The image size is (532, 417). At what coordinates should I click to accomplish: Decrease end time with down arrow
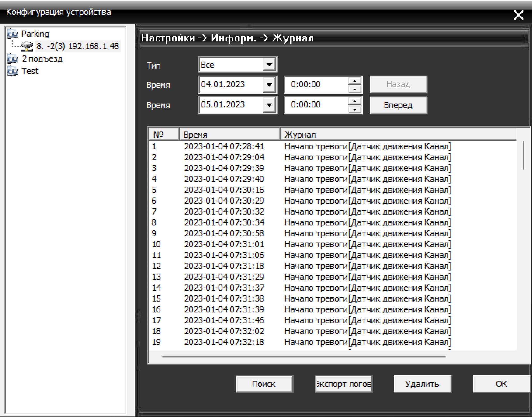coord(355,109)
